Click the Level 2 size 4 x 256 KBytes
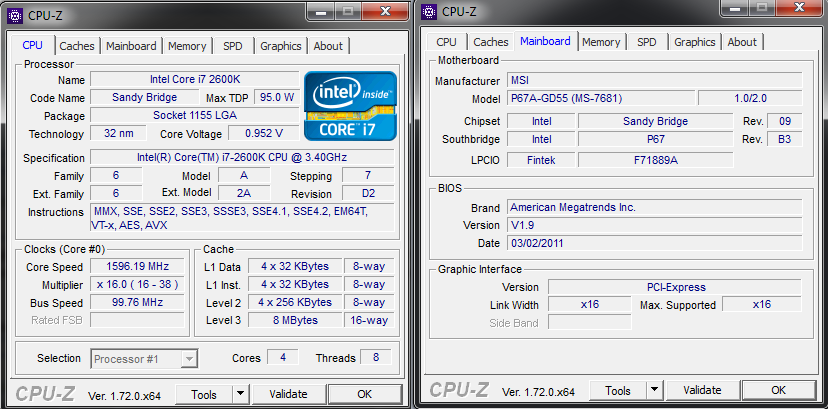The height and width of the screenshot is (409, 828). tap(295, 302)
